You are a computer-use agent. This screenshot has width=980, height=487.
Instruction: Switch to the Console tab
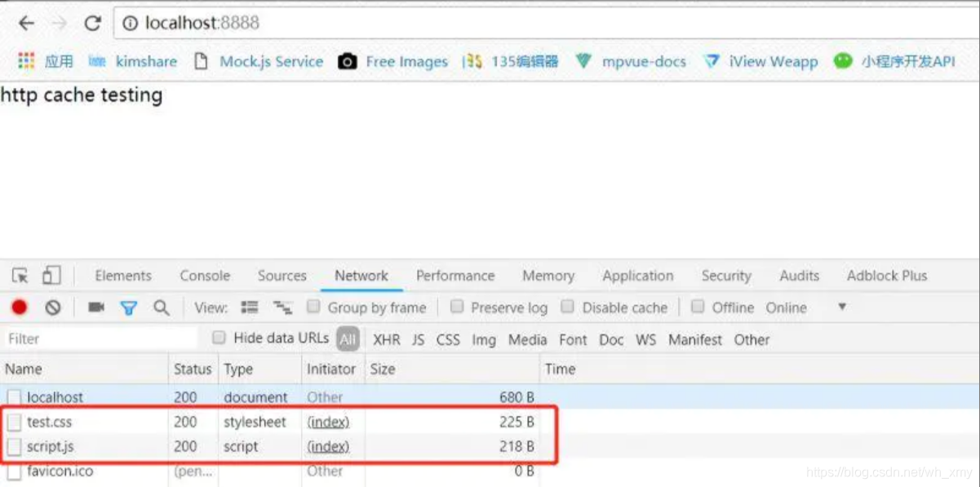[205, 276]
